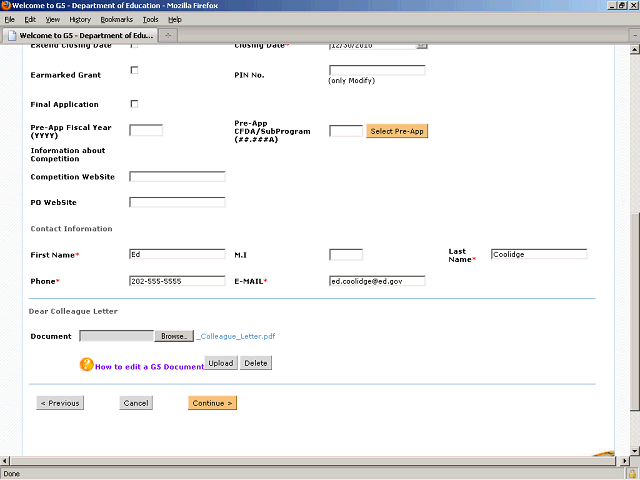Click the Dear Colleague Letter heading

point(73,311)
